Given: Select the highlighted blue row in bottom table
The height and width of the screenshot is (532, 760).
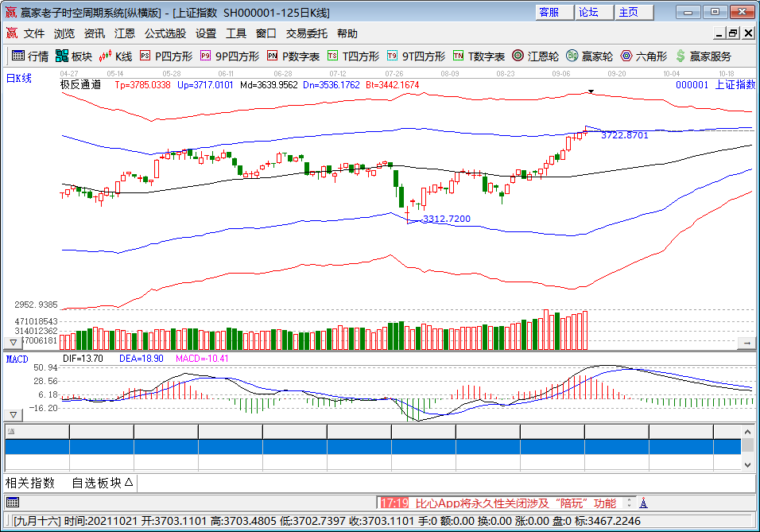Looking at the screenshot, I should [x=373, y=447].
